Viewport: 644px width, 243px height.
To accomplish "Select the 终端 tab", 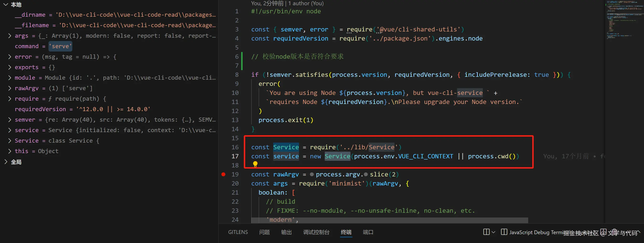I will (x=346, y=232).
